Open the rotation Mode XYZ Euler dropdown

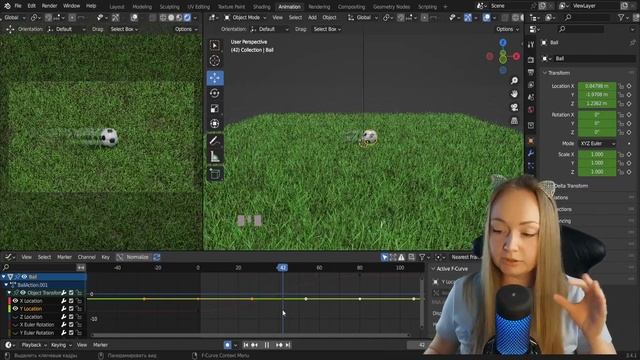tap(597, 144)
